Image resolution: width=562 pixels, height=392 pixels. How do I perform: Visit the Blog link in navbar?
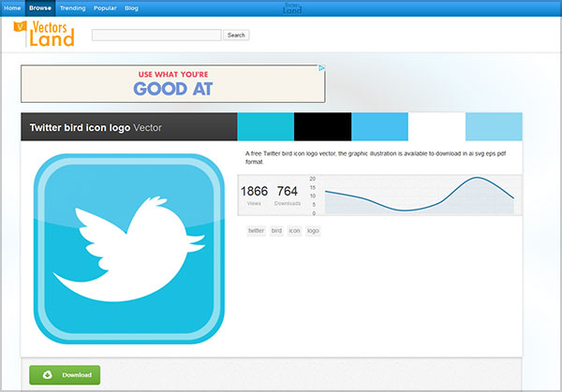coord(131,7)
